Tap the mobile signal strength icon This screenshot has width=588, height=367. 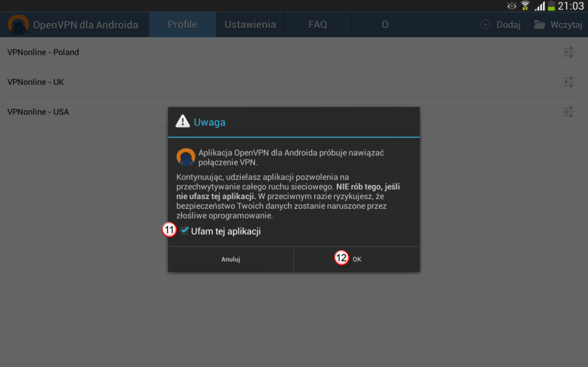tap(540, 5)
